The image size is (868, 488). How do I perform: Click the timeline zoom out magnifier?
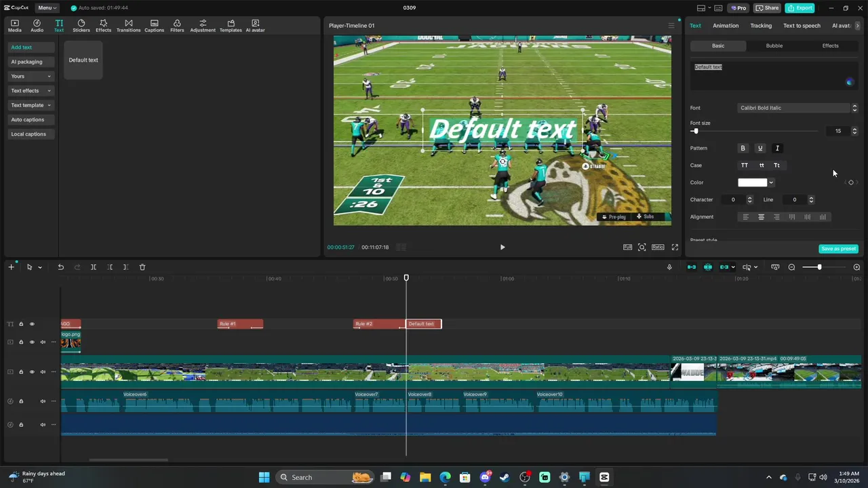coord(791,267)
